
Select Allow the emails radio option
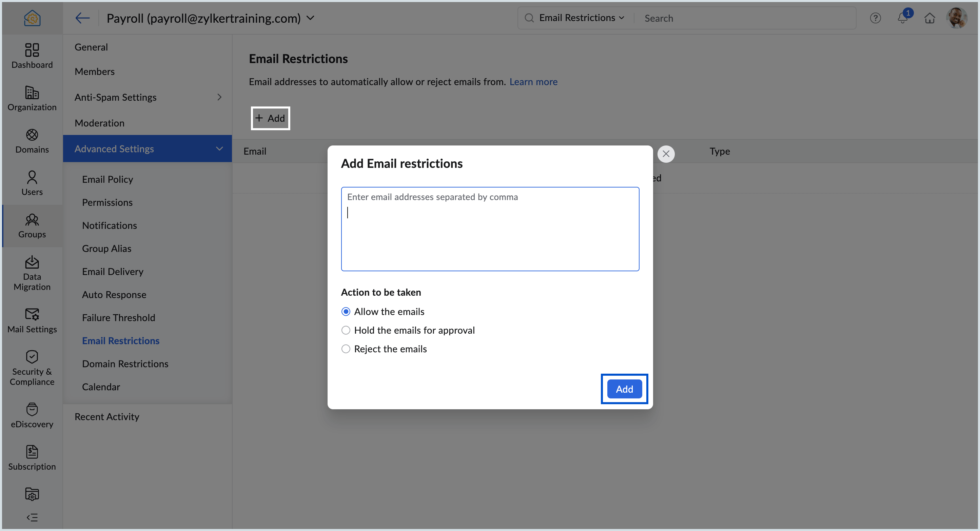click(346, 312)
